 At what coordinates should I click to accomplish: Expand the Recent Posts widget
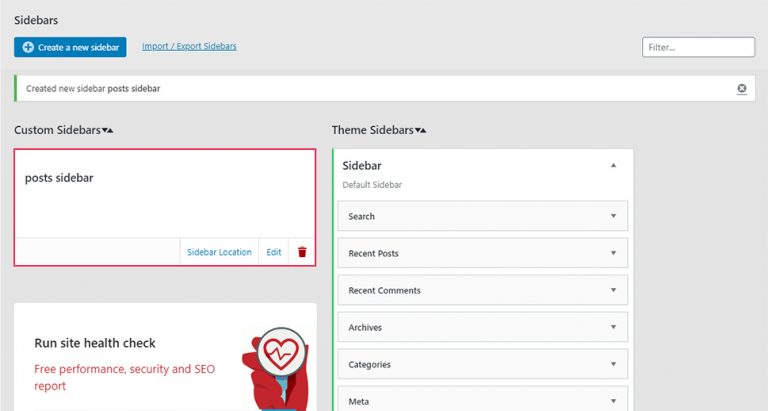coord(613,253)
